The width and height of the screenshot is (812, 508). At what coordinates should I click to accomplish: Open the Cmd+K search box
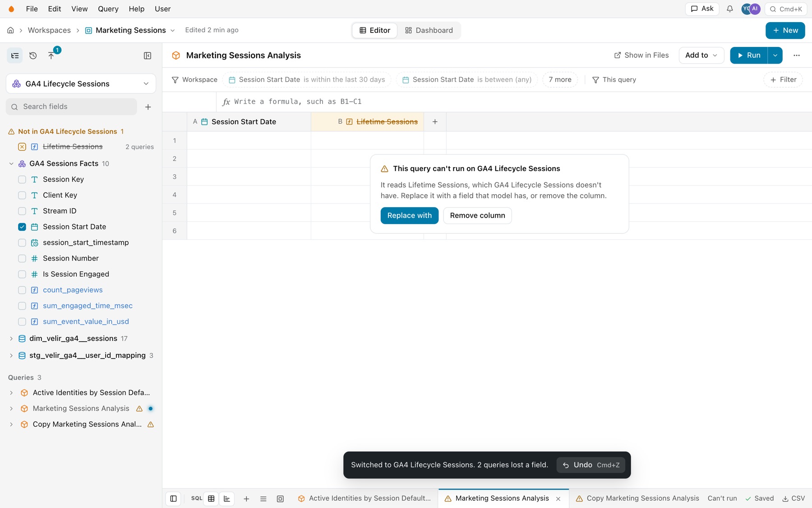(786, 9)
